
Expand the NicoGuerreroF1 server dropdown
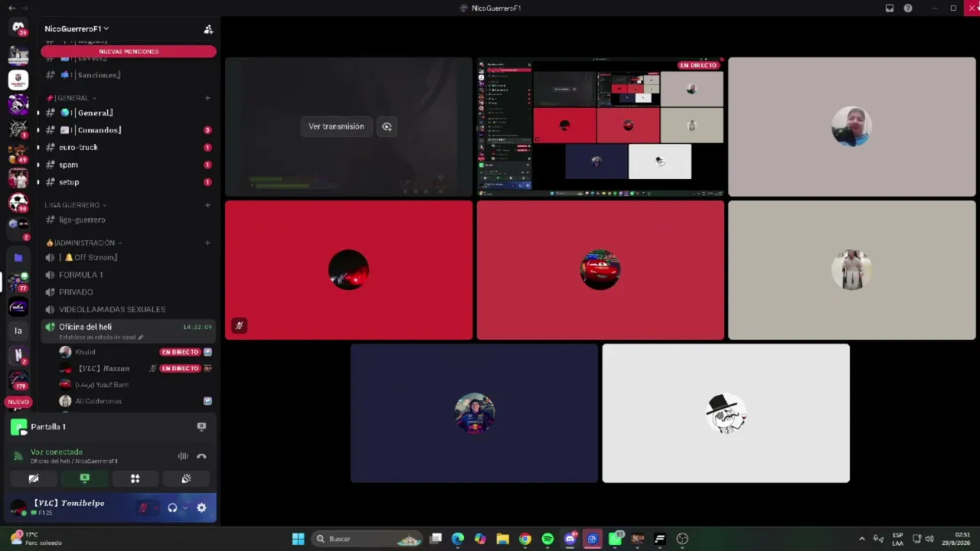point(77,29)
